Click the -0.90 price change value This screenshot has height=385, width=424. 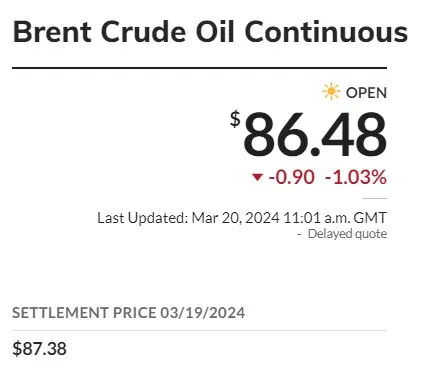pos(292,177)
